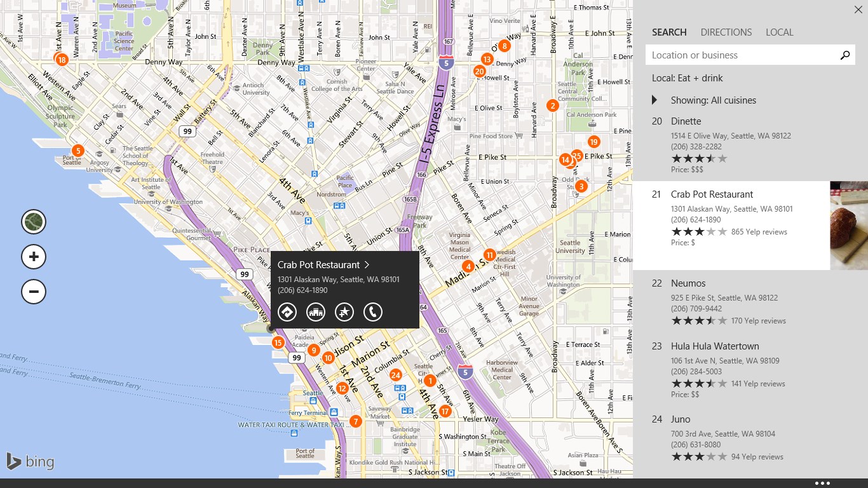Click the Bing logo on the map
The width and height of the screenshot is (868, 488).
(x=31, y=462)
